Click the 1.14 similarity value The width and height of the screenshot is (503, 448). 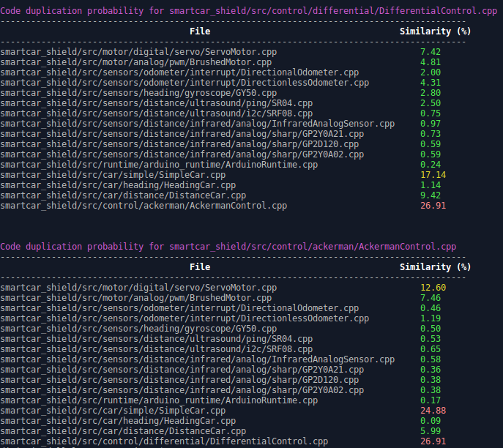click(431, 185)
